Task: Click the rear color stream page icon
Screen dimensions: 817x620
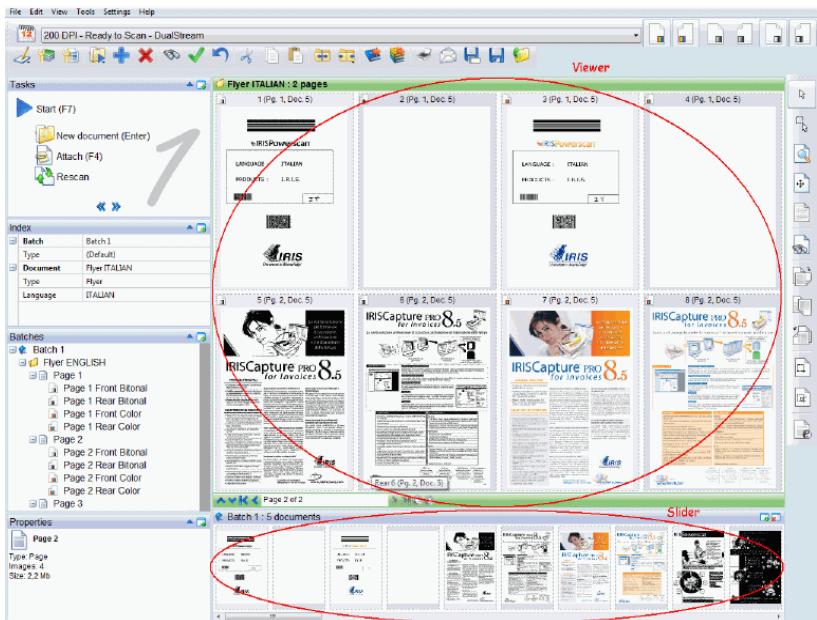Action: click(x=684, y=35)
